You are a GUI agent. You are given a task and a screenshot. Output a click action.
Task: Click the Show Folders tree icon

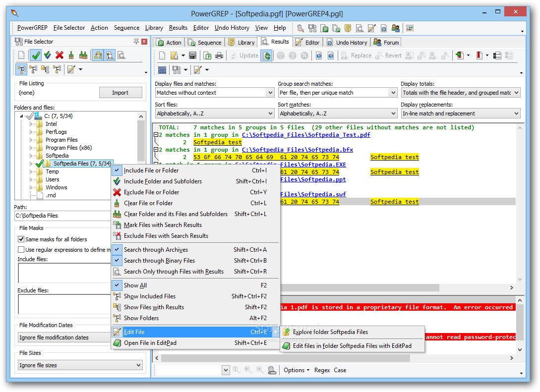click(x=57, y=69)
